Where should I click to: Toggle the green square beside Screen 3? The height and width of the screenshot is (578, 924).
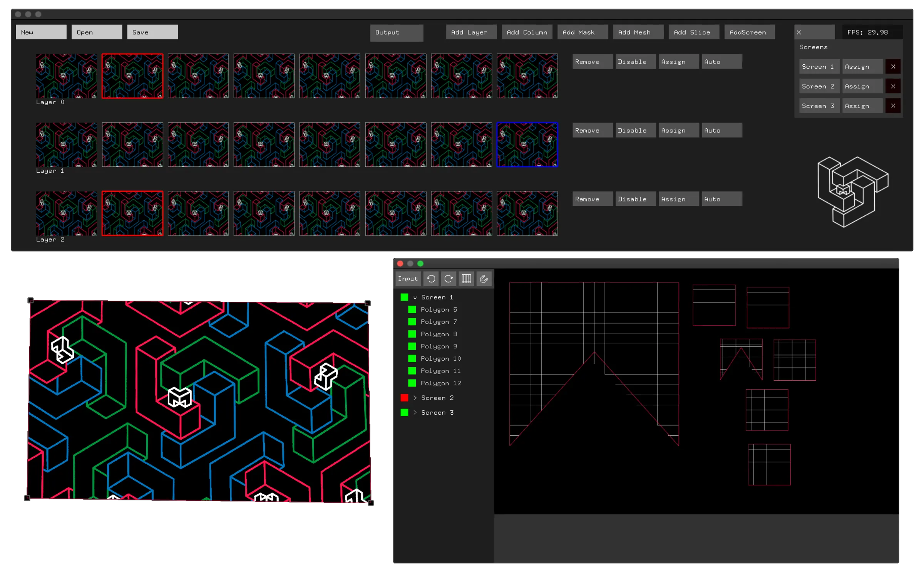tap(404, 412)
